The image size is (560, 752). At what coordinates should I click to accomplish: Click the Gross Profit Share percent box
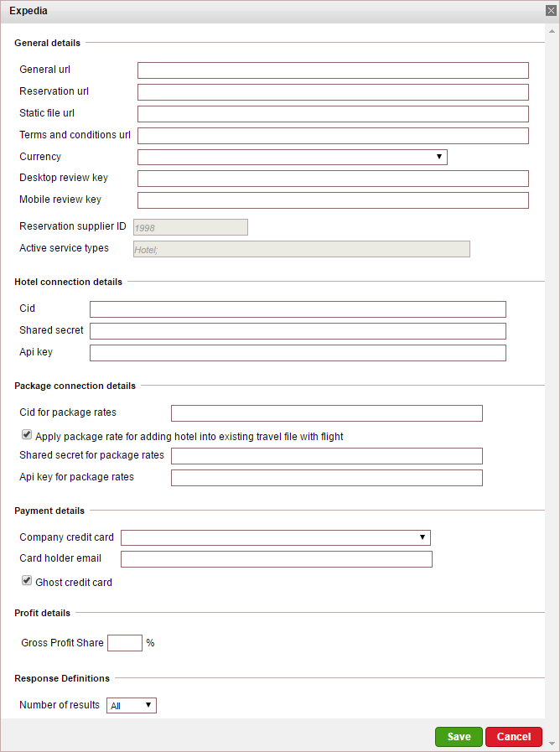[125, 643]
